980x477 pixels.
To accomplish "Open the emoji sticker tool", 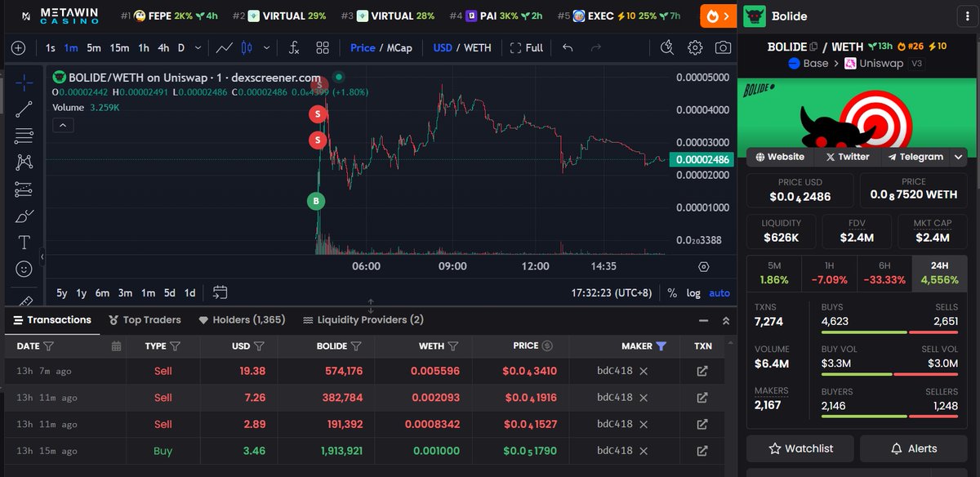I will 24,269.
